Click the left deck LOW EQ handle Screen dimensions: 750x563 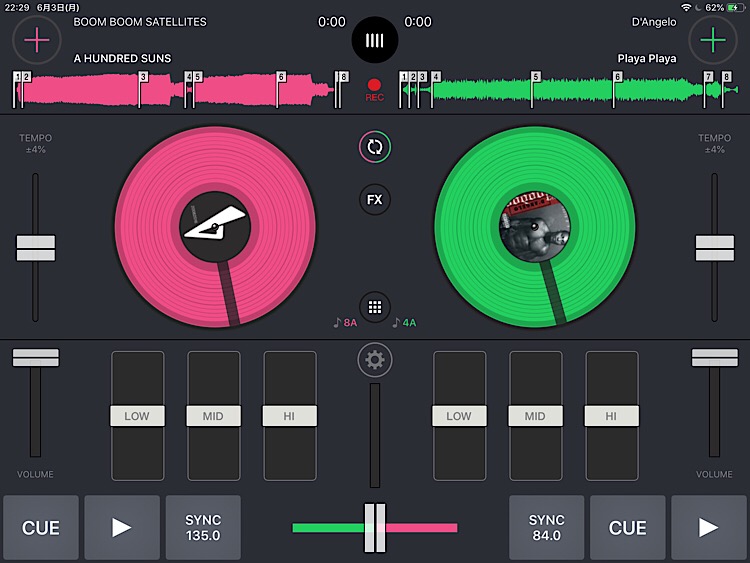click(137, 416)
